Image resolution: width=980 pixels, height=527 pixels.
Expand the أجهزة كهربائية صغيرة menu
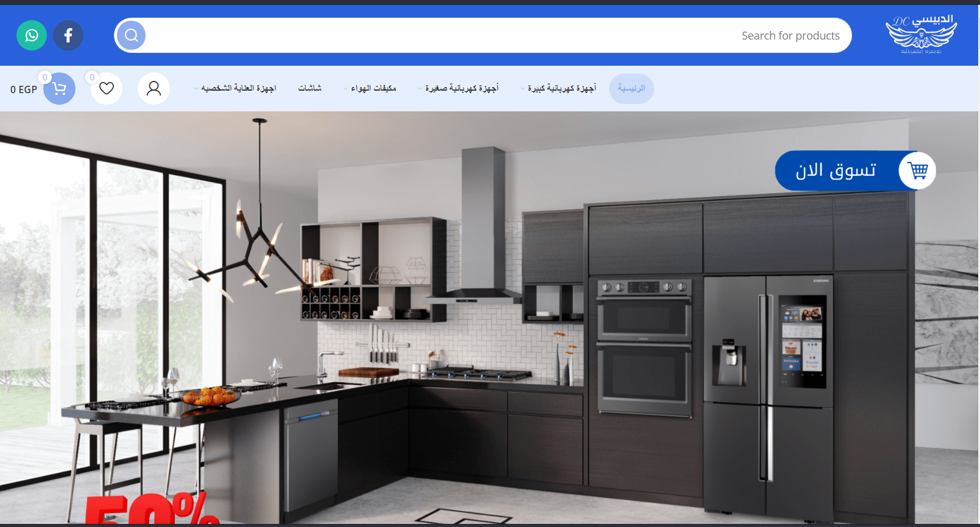[461, 89]
